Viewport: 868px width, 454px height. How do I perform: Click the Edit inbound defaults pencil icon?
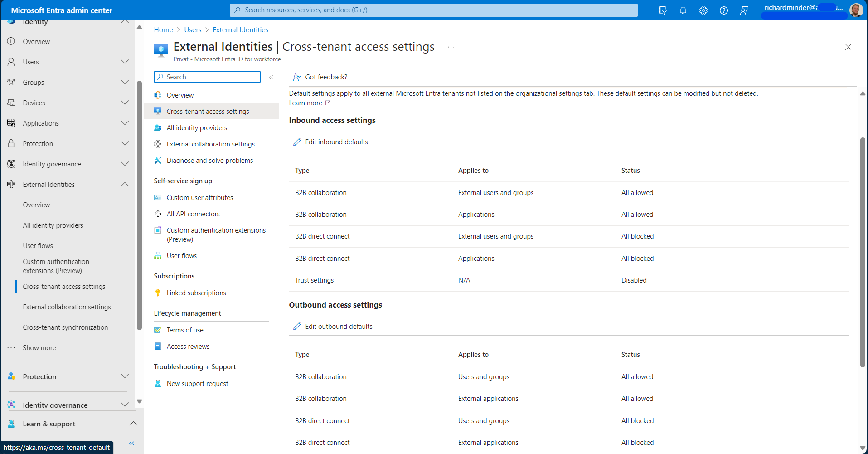click(297, 142)
